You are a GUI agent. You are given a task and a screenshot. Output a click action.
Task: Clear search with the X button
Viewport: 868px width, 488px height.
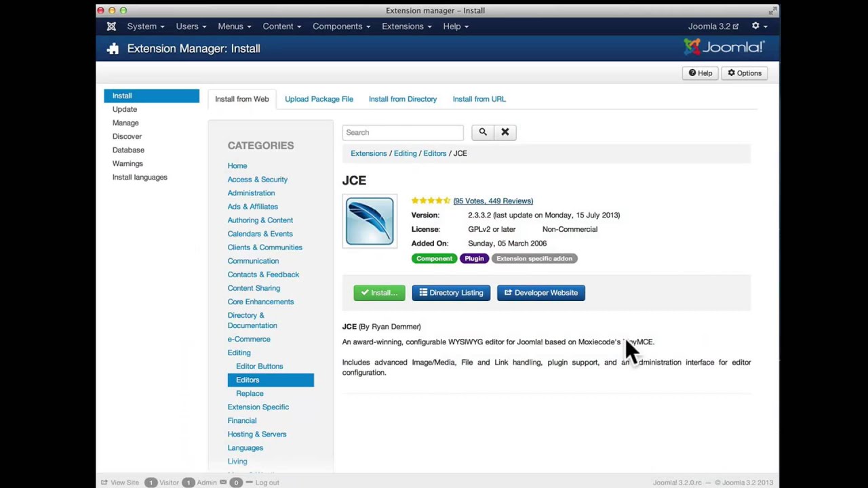[x=505, y=132]
